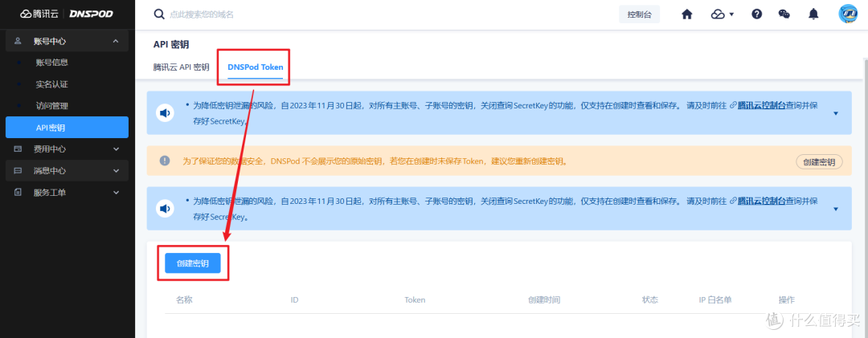Click the 名称 column header
The image size is (868, 338).
(184, 299)
